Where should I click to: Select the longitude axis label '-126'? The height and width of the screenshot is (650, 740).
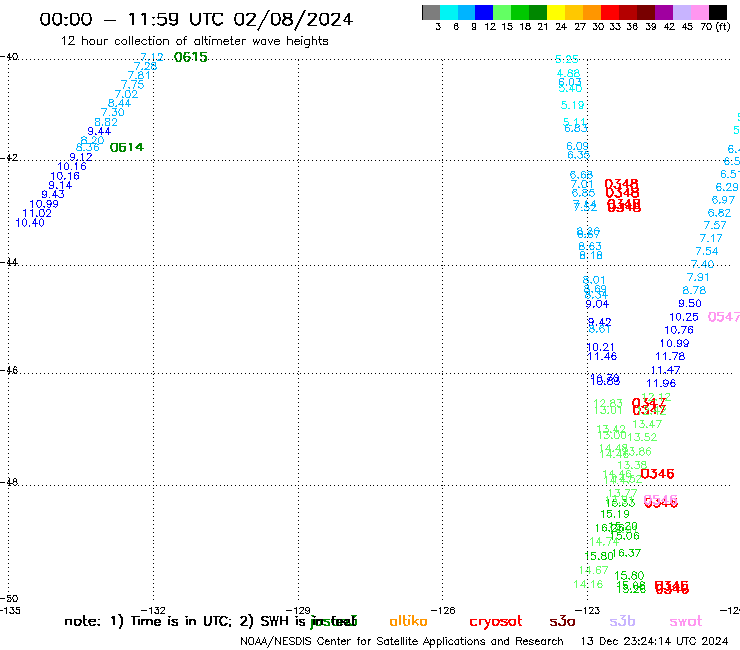443,610
